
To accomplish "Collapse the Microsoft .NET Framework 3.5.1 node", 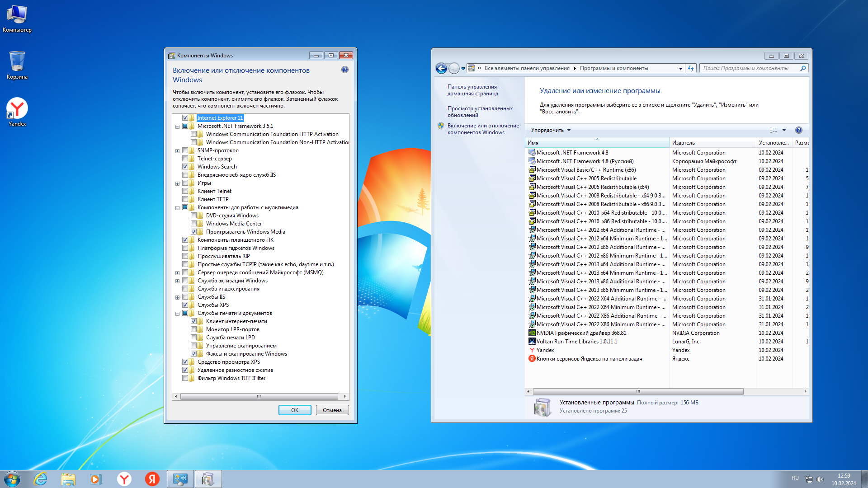I will pyautogui.click(x=177, y=127).
